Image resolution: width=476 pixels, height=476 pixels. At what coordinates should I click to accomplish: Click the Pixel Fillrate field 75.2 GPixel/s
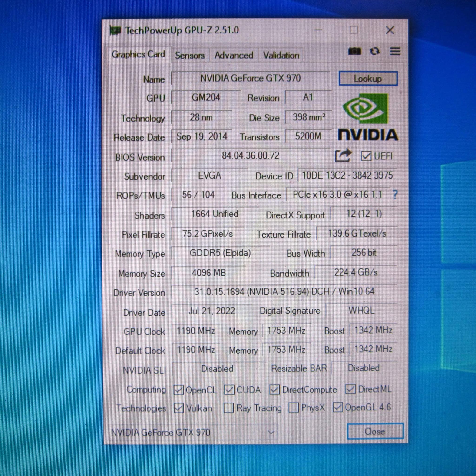click(208, 234)
